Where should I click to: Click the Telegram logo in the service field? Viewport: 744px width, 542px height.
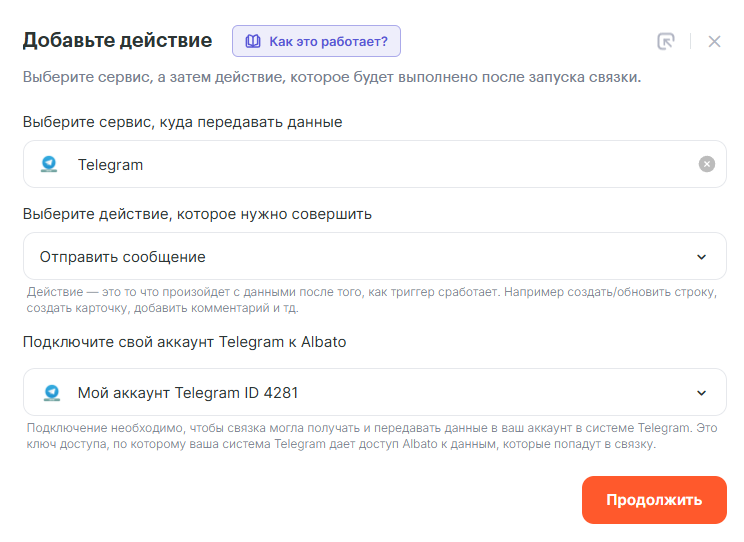[x=50, y=164]
